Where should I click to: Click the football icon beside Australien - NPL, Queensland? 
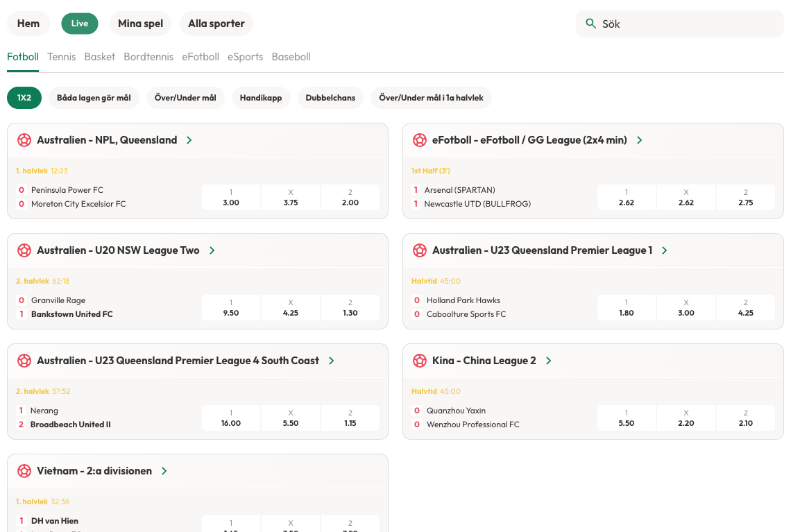[24, 140]
